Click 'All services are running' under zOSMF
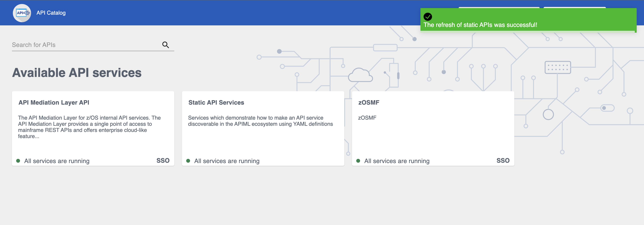The image size is (644, 225). pos(397,161)
